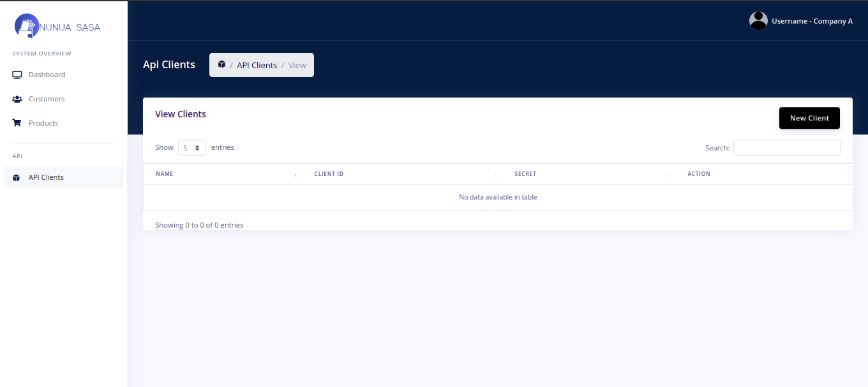Click the API Clients cube icon in sidebar
Viewport: 868px width, 387px height.
pyautogui.click(x=17, y=178)
